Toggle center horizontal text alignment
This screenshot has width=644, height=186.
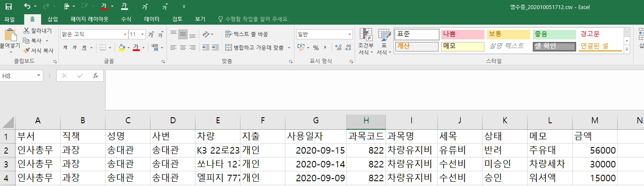tap(183, 48)
